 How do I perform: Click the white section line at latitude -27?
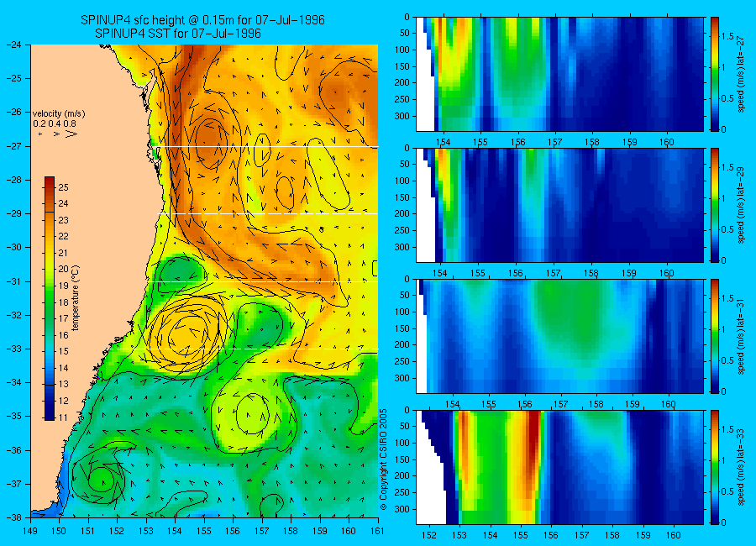268,147
